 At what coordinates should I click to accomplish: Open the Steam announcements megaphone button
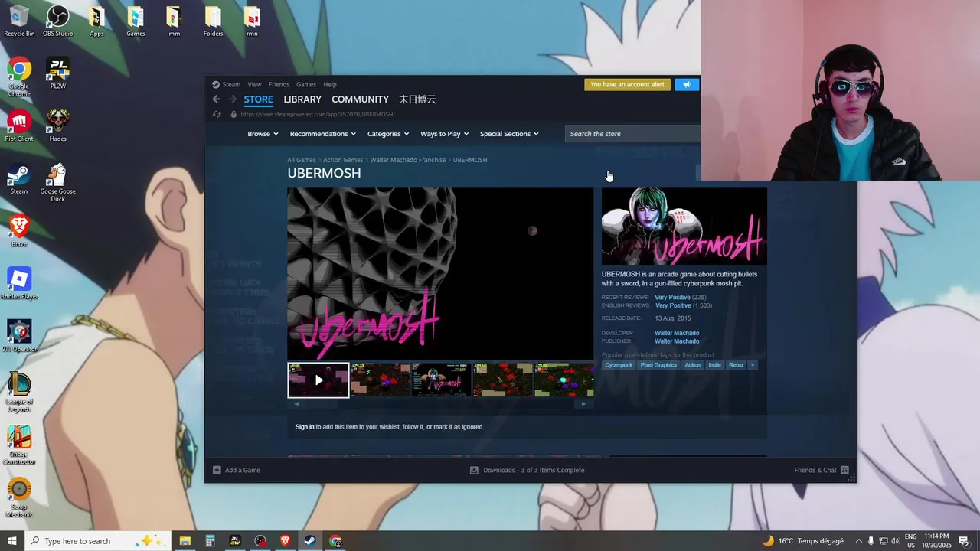[687, 84]
